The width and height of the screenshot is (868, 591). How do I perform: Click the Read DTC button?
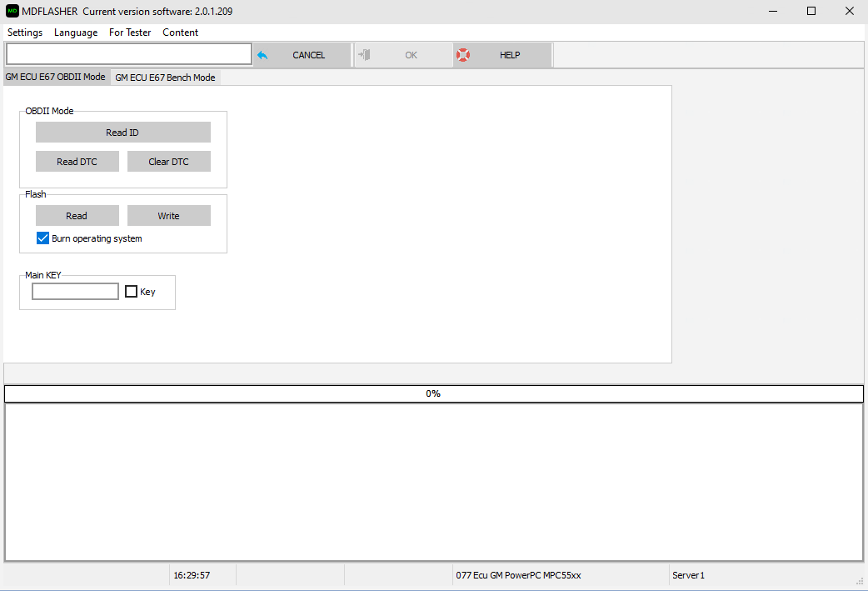coord(77,162)
